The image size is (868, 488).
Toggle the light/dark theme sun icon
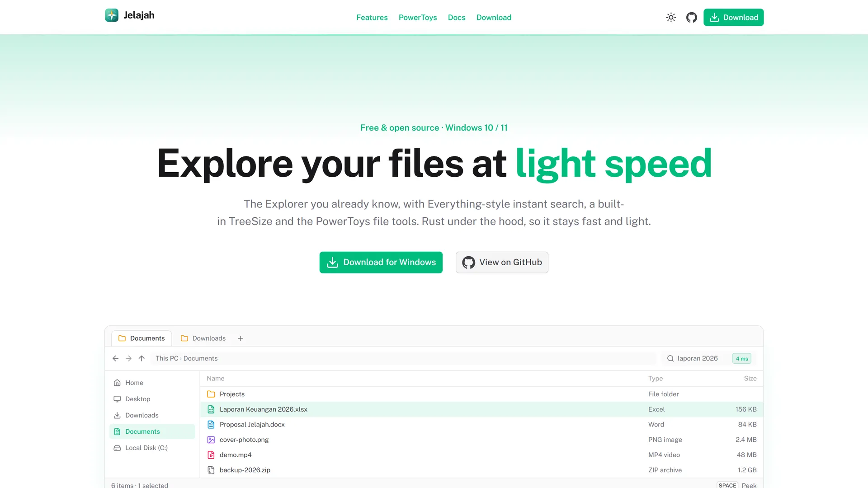click(671, 18)
